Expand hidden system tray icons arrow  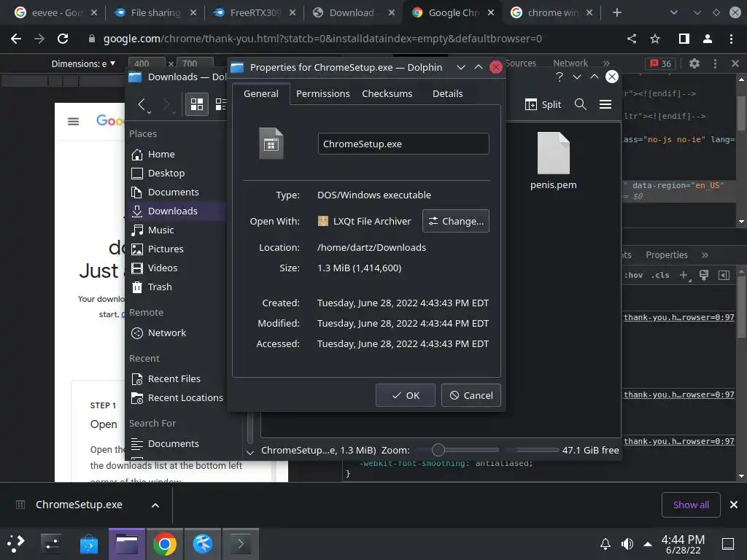(648, 544)
